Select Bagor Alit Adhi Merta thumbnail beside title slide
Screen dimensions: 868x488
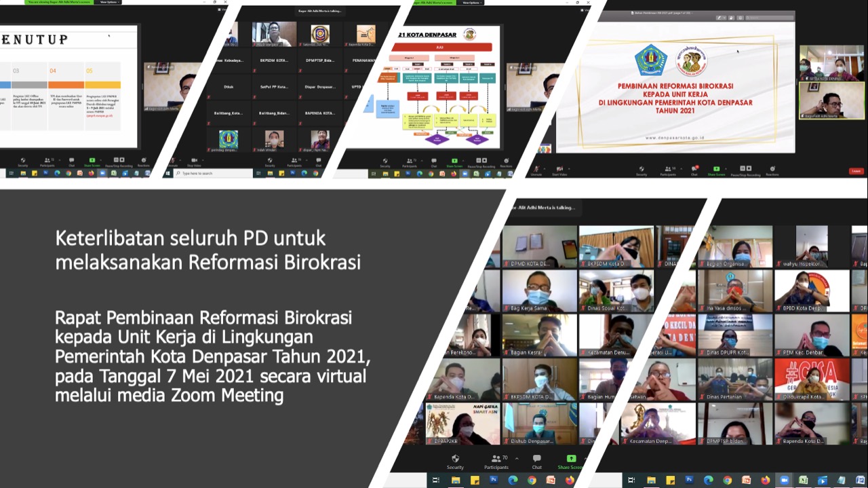pyautogui.click(x=831, y=100)
